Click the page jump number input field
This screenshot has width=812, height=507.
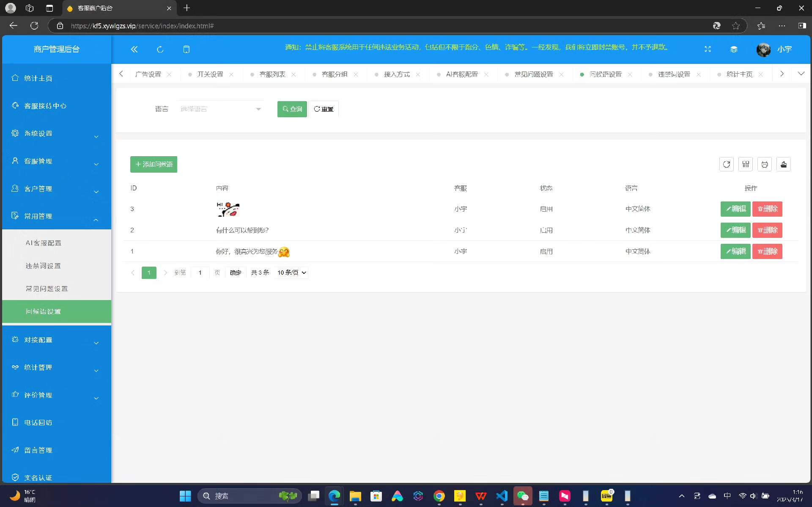point(200,273)
